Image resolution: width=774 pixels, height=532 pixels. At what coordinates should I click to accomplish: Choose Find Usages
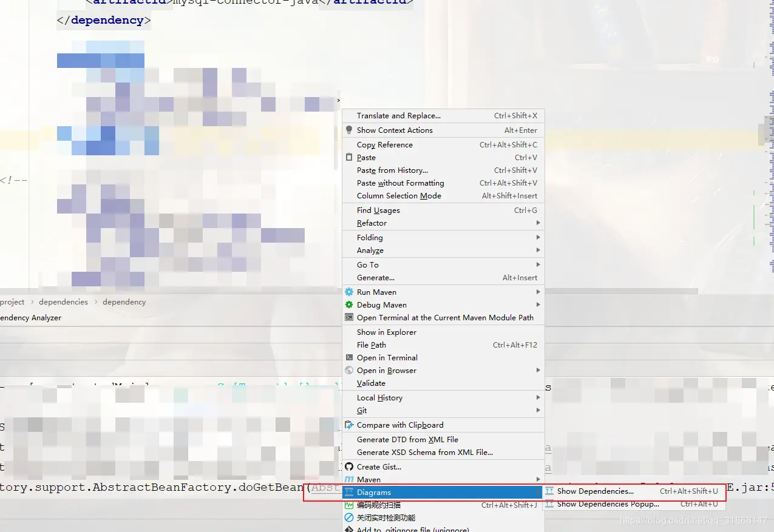[x=443, y=210]
